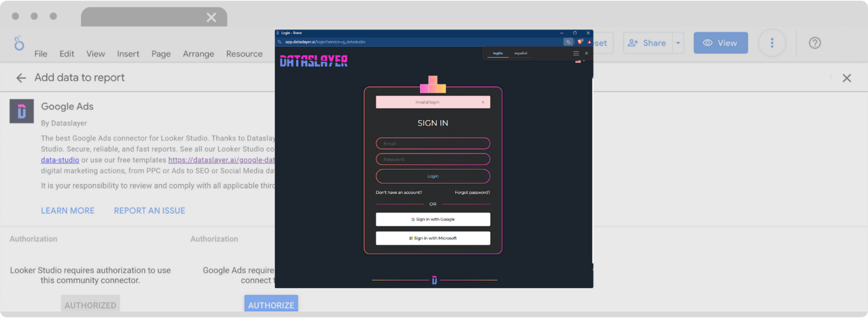Viewport: 868px width, 318px height.
Task: Select the español translation tab
Action: click(521, 53)
